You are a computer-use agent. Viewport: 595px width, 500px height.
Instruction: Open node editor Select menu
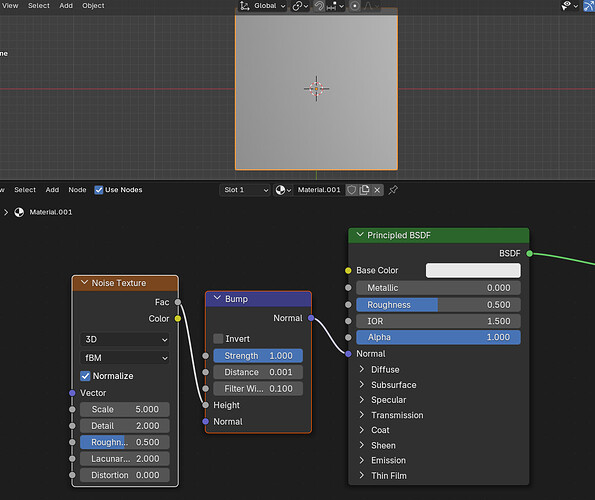click(25, 190)
